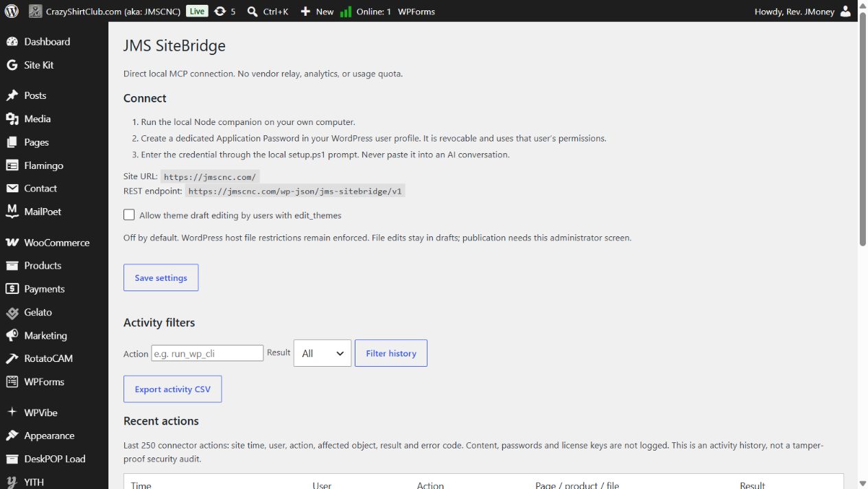
Task: Click the Payments dollar icon
Action: click(x=12, y=289)
